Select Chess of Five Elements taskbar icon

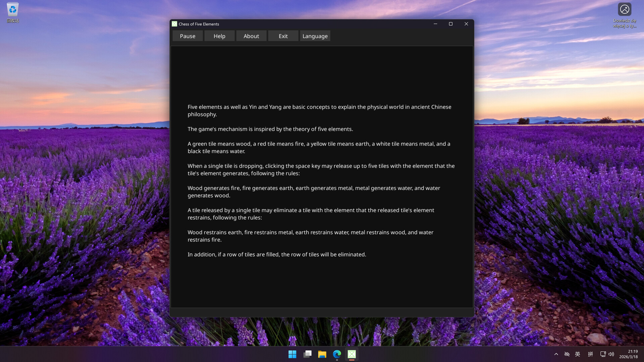[352, 354]
